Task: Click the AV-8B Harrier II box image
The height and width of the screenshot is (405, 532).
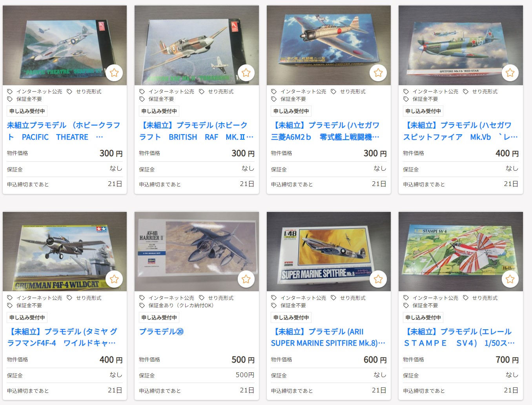Action: coord(197,252)
